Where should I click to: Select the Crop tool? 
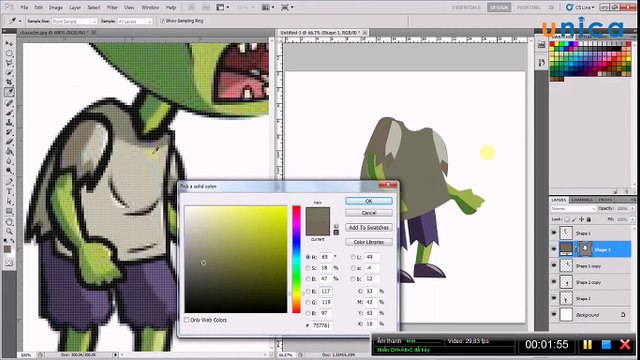[9, 82]
